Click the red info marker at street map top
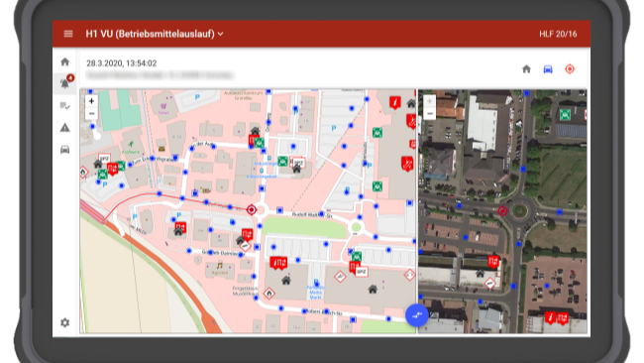644x363 pixels. tap(394, 102)
